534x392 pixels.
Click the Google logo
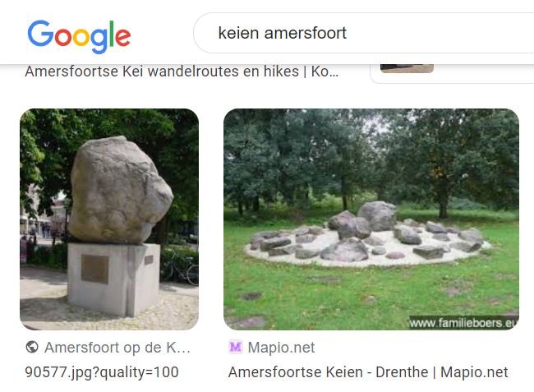tap(79, 36)
